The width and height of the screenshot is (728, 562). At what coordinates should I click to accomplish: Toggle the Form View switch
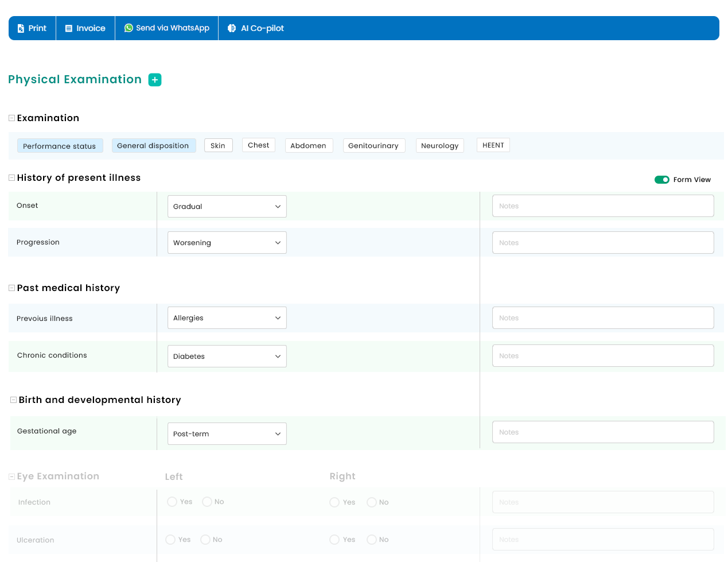(662, 180)
